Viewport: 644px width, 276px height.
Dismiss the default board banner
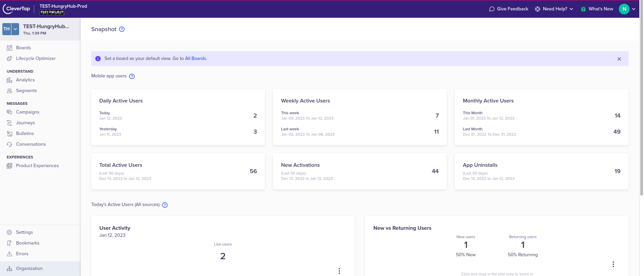pos(619,59)
